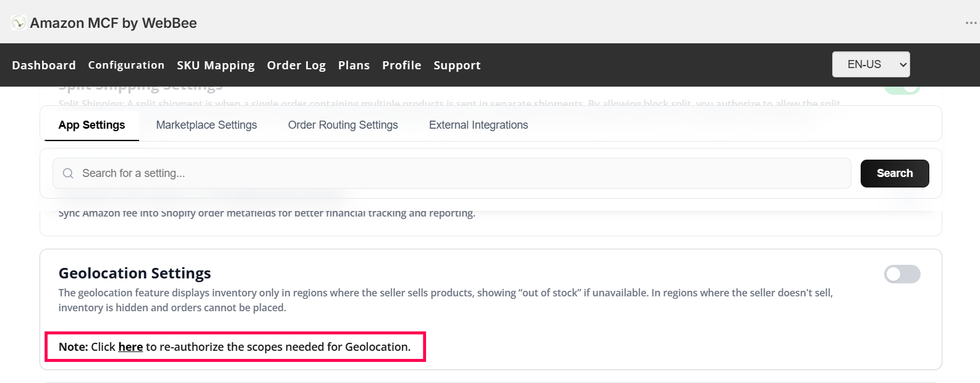Click the 'Sync Amazon fee into Shopify' description

tap(267, 213)
